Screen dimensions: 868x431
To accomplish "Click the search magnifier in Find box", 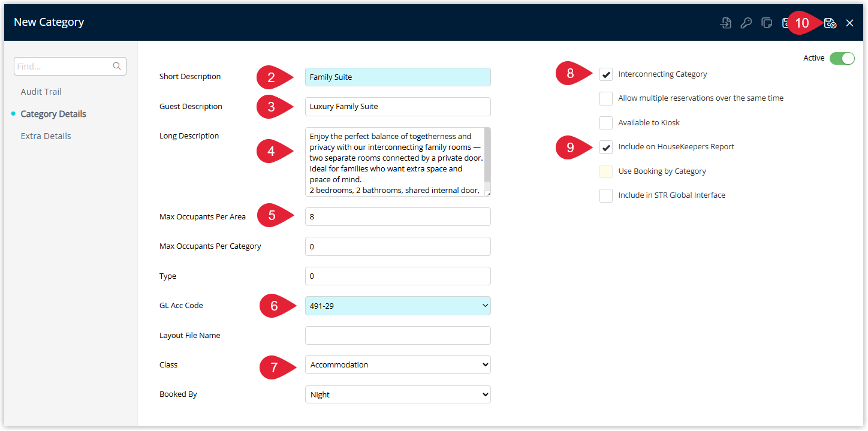I will coord(117,66).
